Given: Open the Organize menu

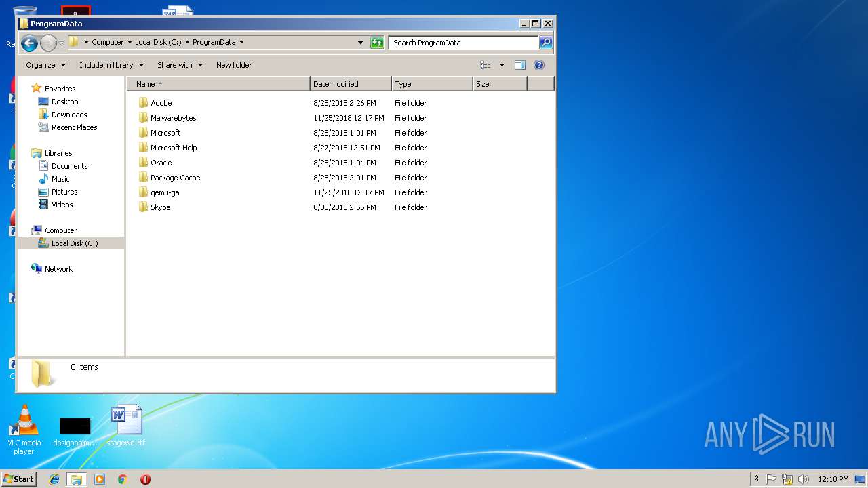Looking at the screenshot, I should point(46,65).
